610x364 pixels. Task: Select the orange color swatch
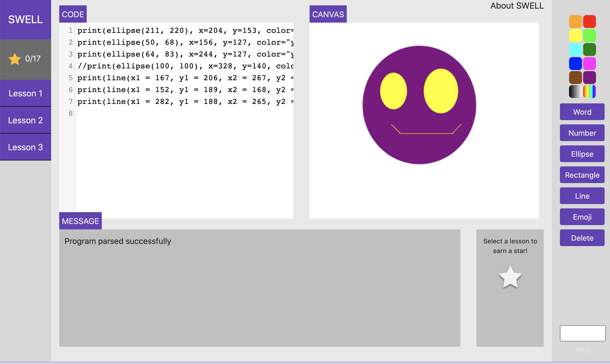pos(575,22)
